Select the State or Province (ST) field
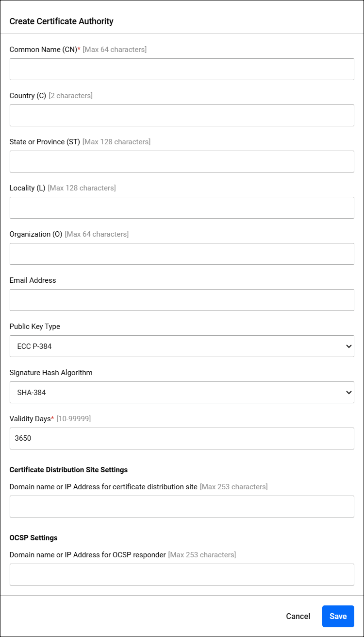364x637 pixels. (182, 161)
